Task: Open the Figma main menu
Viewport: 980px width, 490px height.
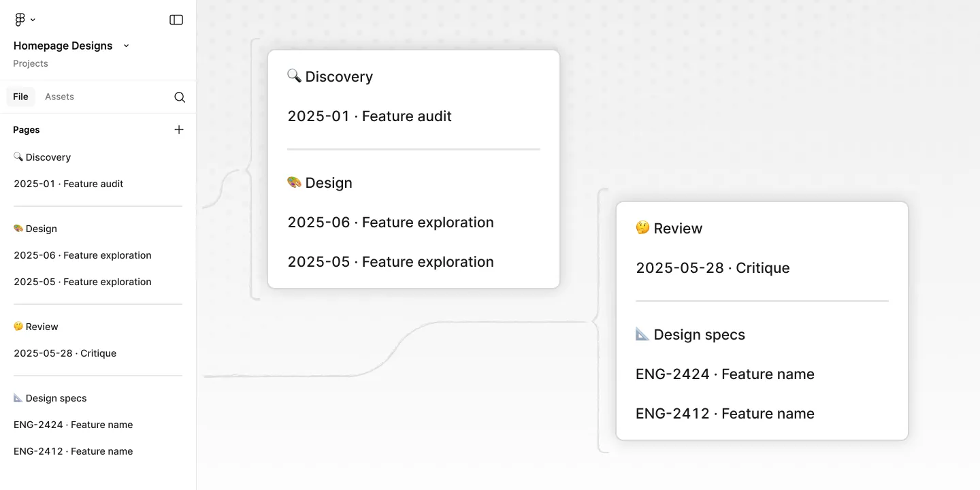Action: pyautogui.click(x=18, y=19)
